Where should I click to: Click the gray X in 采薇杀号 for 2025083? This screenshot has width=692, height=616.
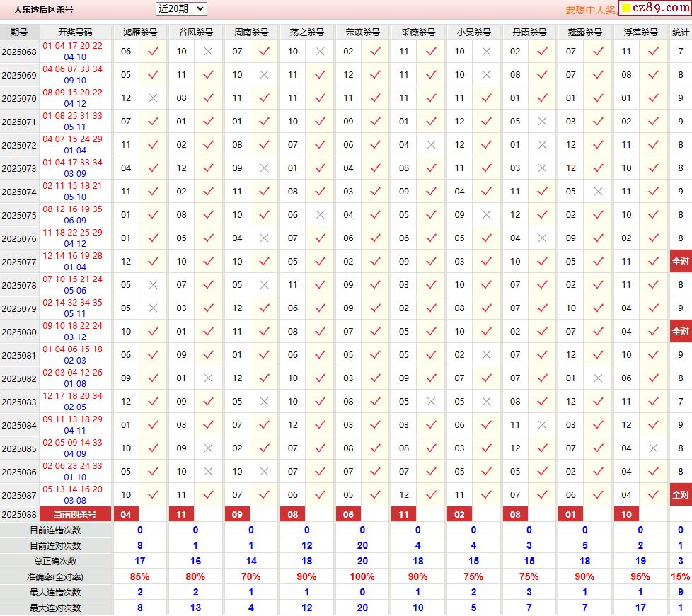(431, 402)
